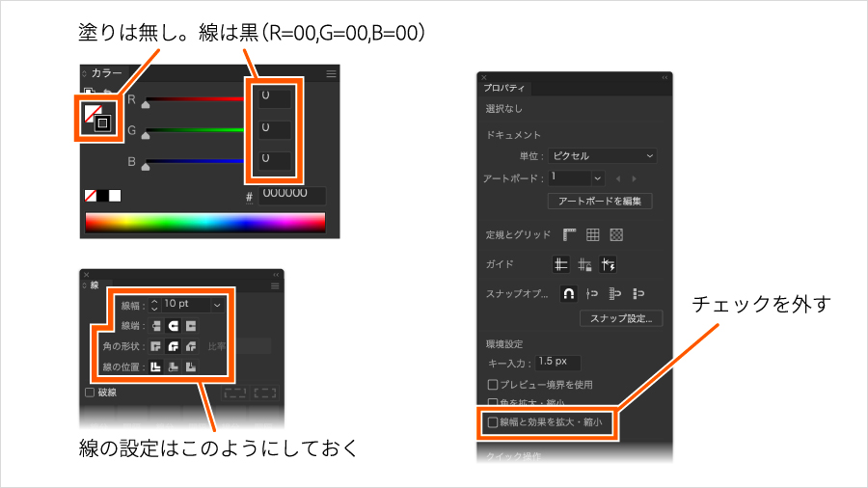Uncheck 線幅と効果を拡大・縮小 checkbox
The height and width of the screenshot is (488, 868).
coord(492,422)
